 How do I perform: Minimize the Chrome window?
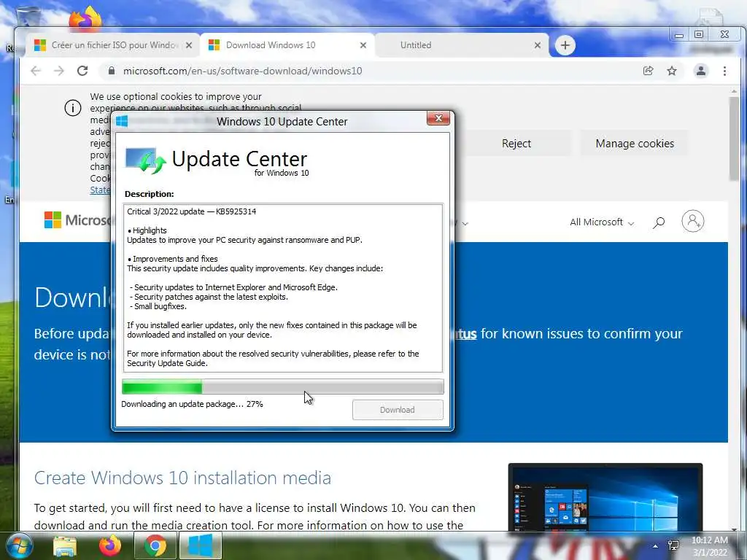[x=679, y=35]
